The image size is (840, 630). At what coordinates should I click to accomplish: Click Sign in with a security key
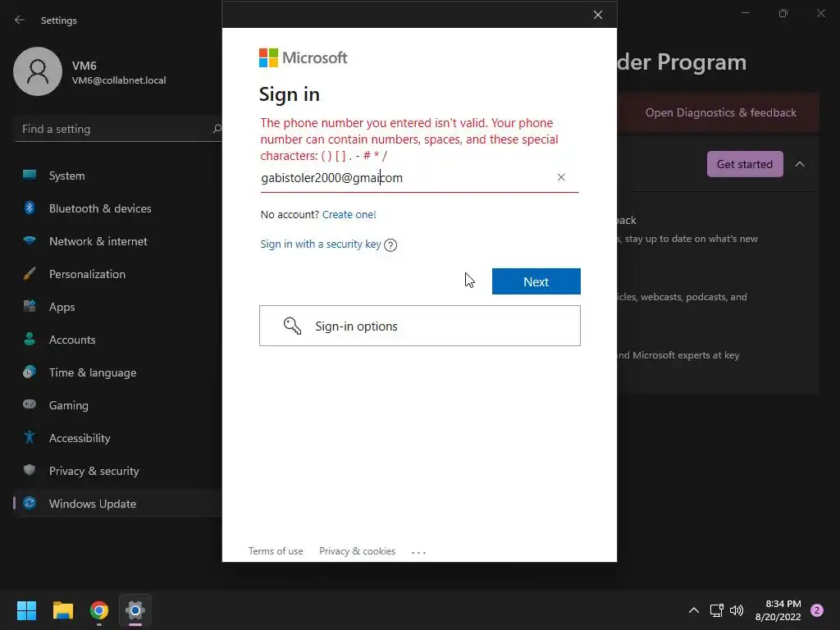[321, 244]
